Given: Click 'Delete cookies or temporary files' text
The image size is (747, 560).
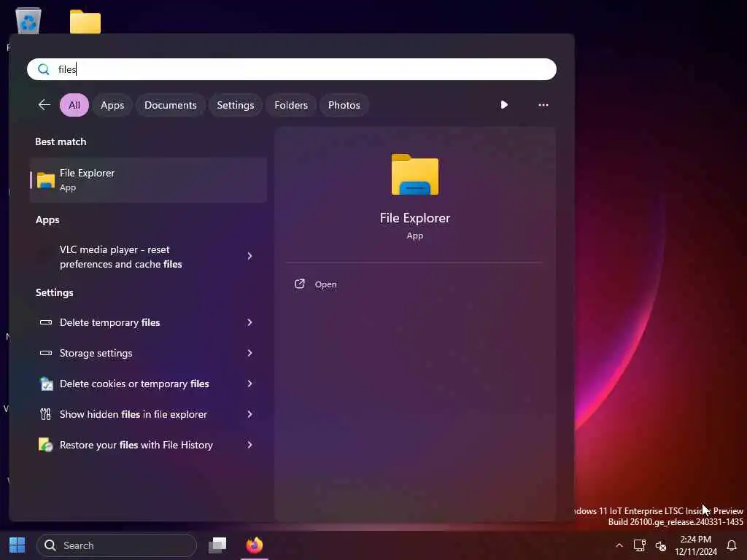Looking at the screenshot, I should tap(134, 384).
